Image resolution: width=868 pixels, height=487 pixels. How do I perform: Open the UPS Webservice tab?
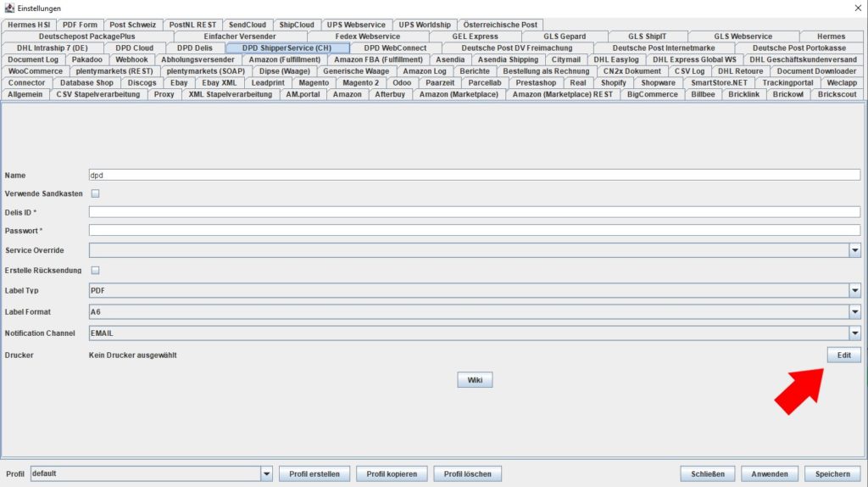(x=356, y=25)
